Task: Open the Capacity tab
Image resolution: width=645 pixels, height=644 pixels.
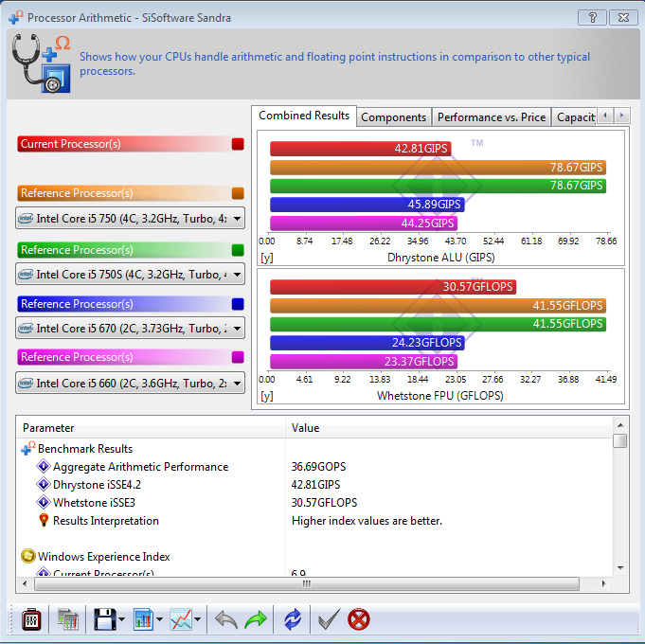Action: point(575,117)
